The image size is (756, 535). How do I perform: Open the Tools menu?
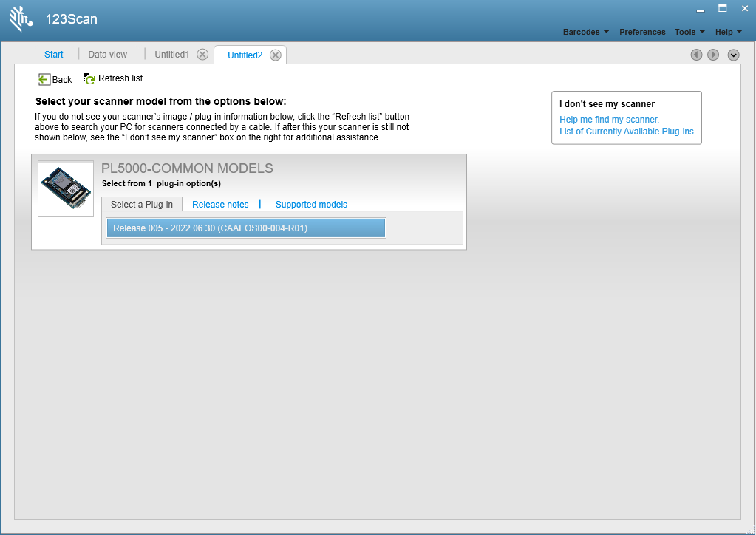point(689,32)
